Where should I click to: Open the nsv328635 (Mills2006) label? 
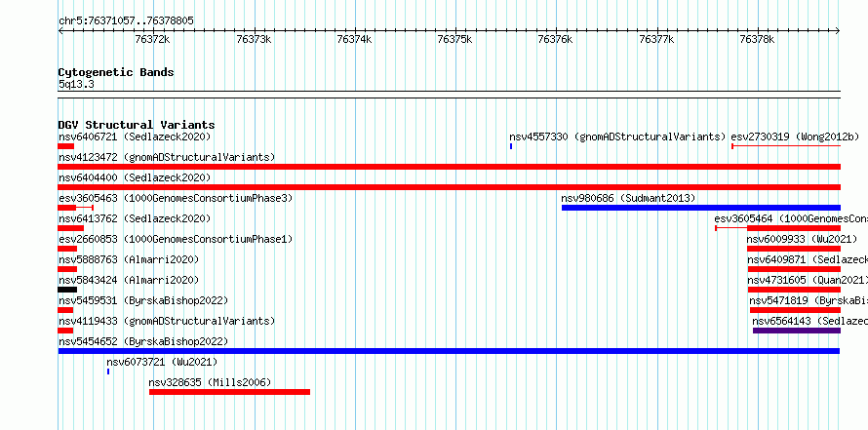coord(210,382)
